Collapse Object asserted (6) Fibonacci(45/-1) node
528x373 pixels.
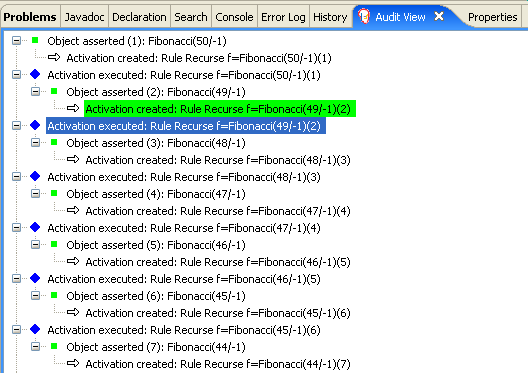[35, 296]
